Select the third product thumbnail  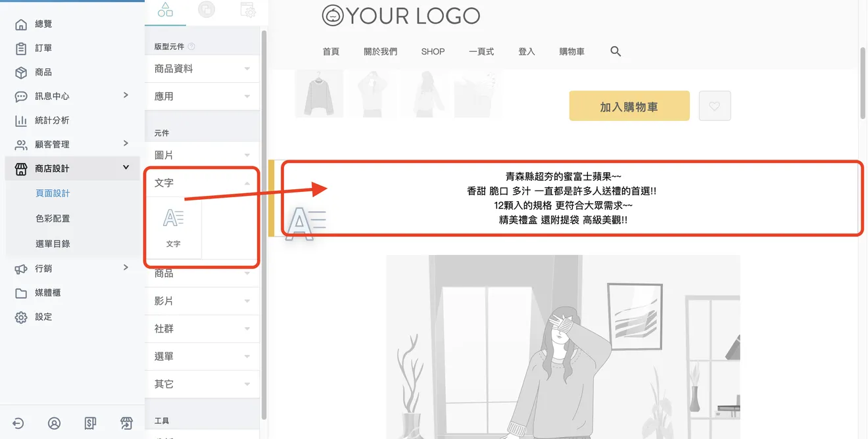pos(425,94)
